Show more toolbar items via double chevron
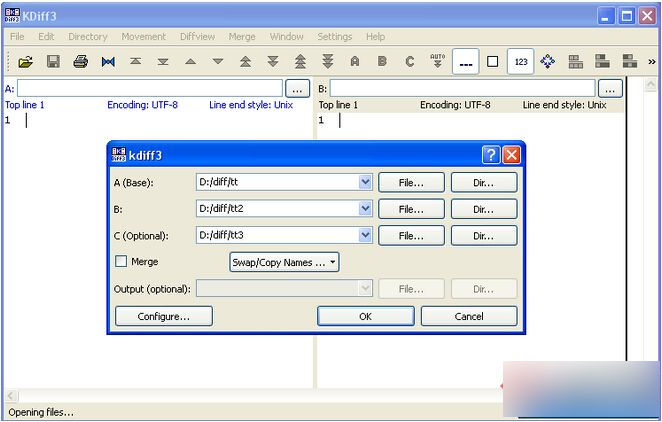 click(x=652, y=62)
